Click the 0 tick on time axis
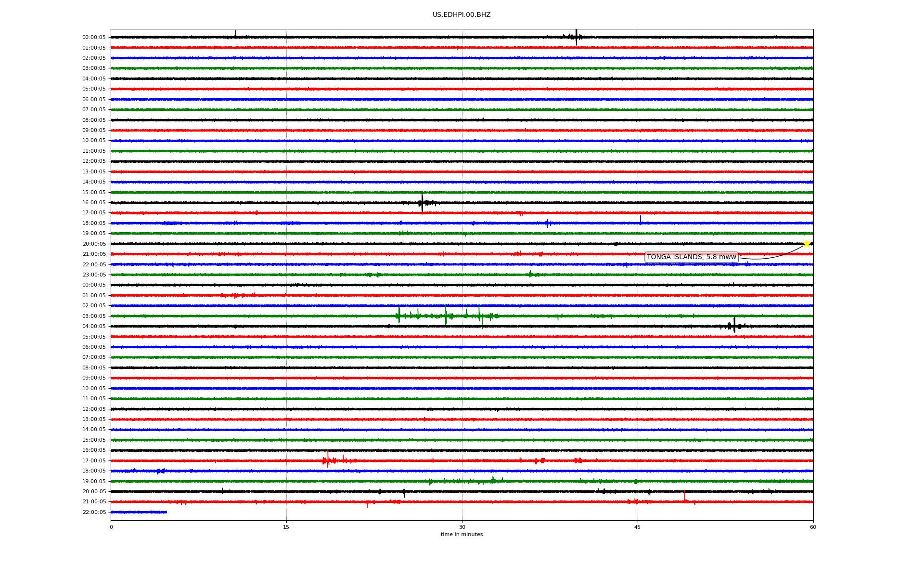The image size is (924, 578). pos(111,527)
